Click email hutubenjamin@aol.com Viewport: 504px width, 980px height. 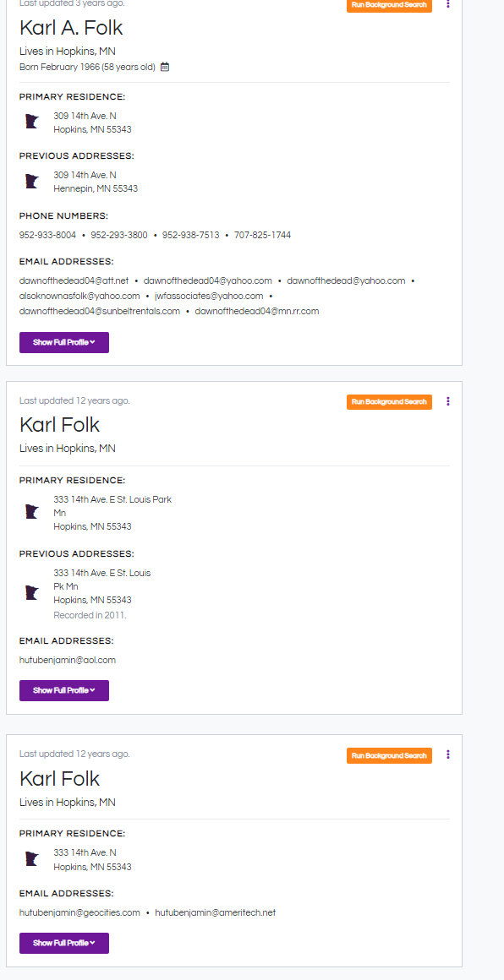[x=68, y=660]
